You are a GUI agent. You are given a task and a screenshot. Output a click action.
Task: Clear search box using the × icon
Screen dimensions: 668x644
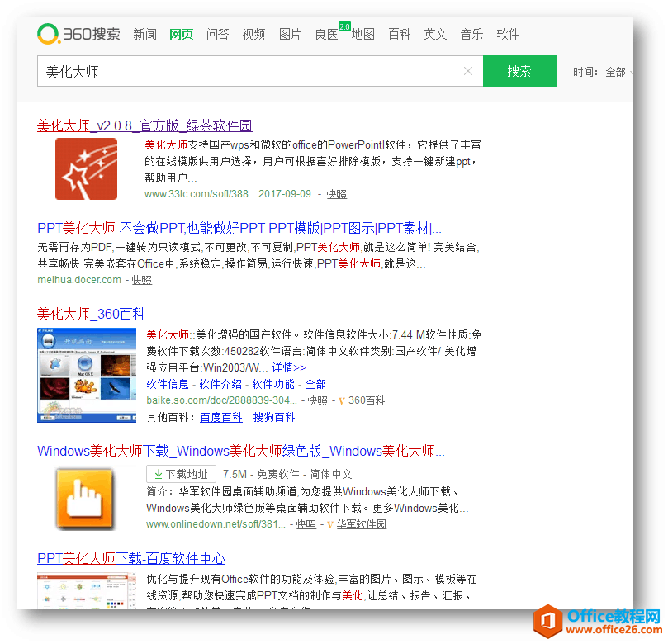coord(467,71)
